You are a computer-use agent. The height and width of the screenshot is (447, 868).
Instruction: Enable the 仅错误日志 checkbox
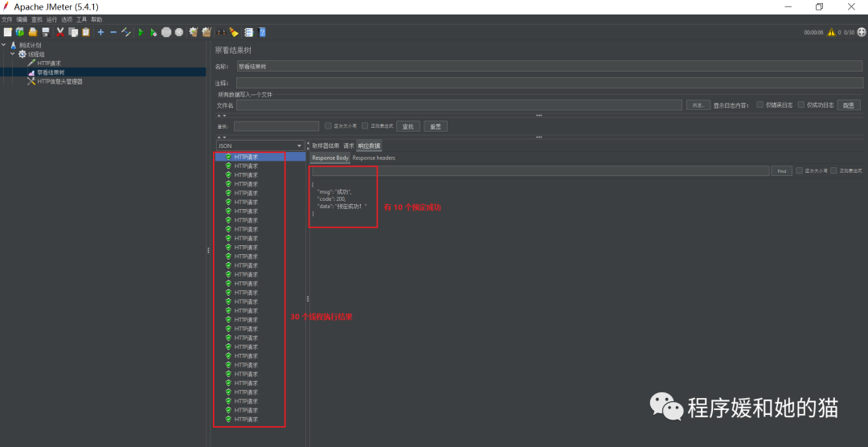760,105
